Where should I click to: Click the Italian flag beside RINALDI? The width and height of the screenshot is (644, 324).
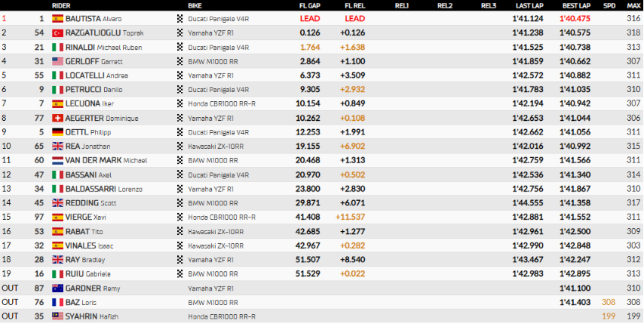coord(57,48)
